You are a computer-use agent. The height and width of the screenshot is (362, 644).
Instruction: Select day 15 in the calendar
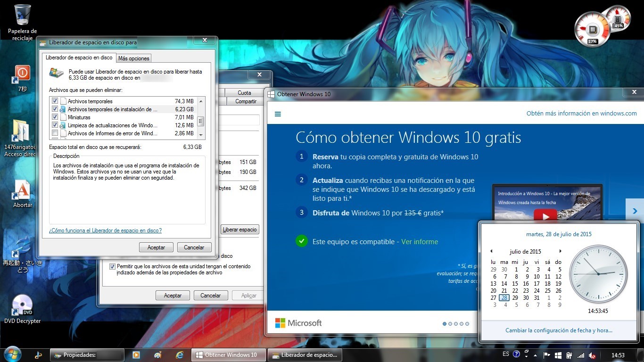(x=515, y=284)
